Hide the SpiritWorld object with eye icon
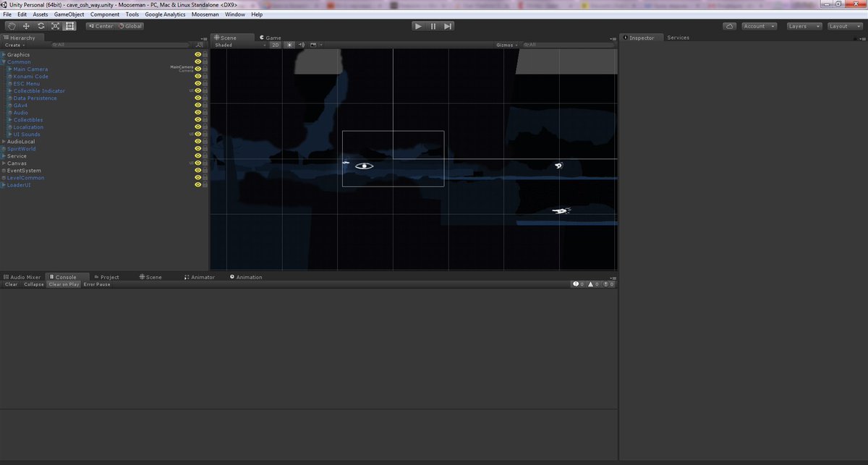 click(197, 148)
